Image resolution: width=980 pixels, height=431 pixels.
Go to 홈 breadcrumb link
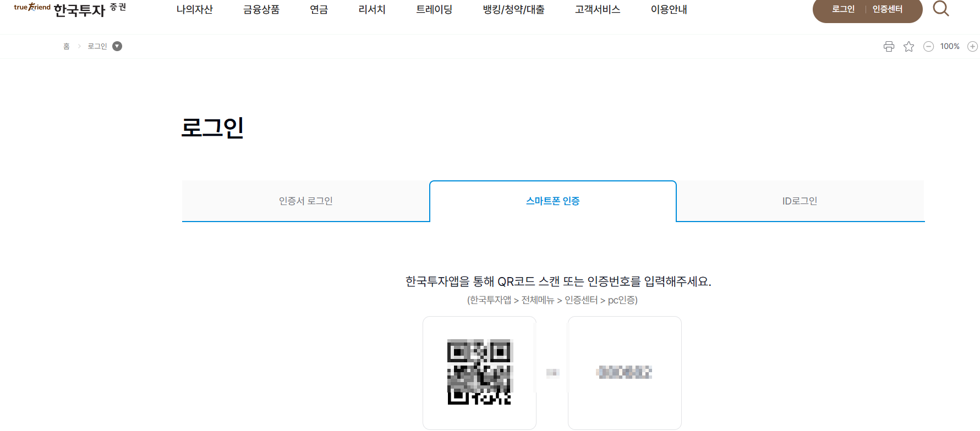click(x=67, y=46)
